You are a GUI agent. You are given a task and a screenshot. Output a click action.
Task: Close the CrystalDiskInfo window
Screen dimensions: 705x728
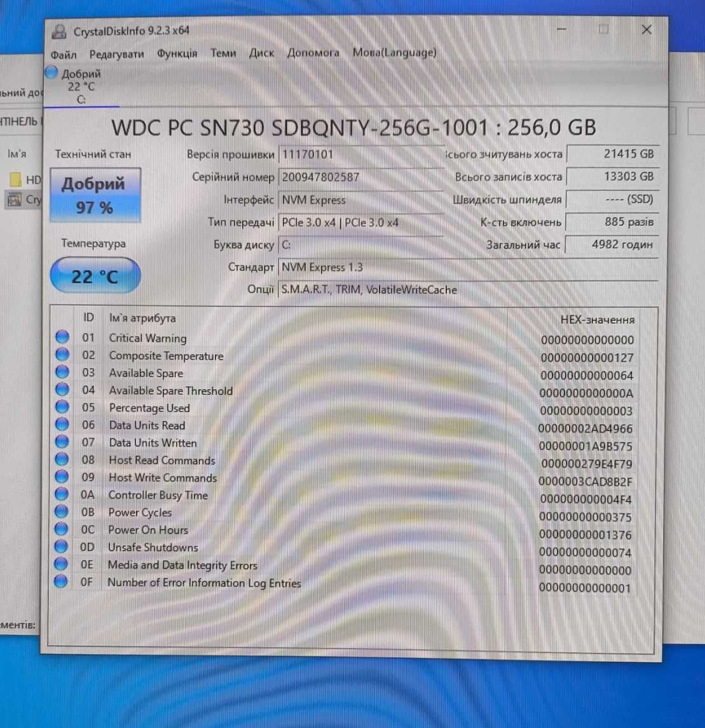click(x=647, y=30)
